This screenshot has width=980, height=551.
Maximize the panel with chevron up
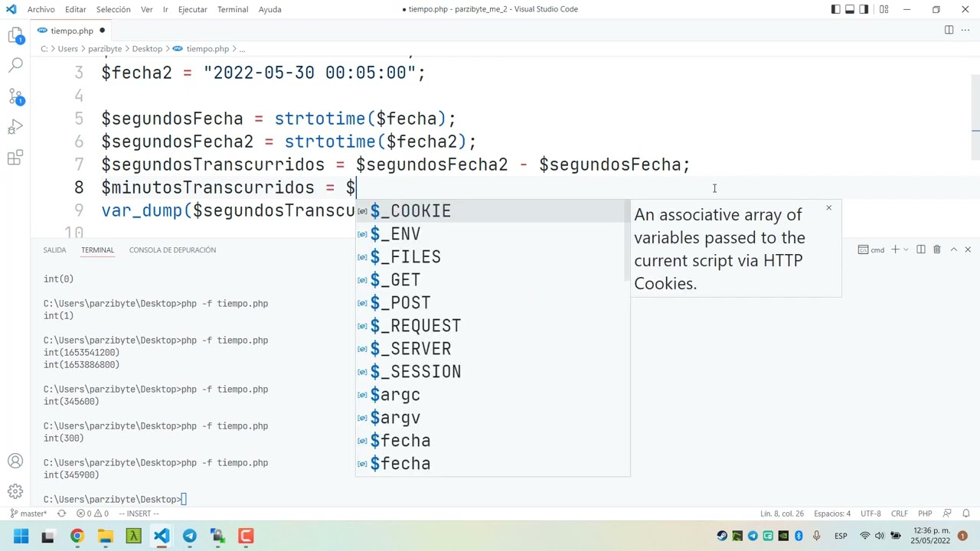953,249
